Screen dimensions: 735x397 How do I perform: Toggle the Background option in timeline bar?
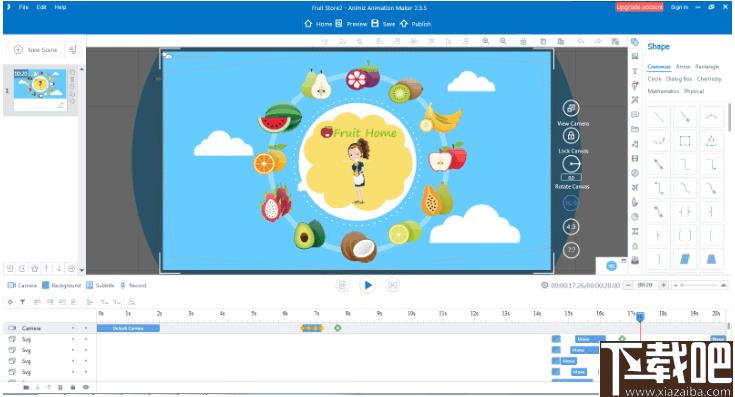(61, 285)
